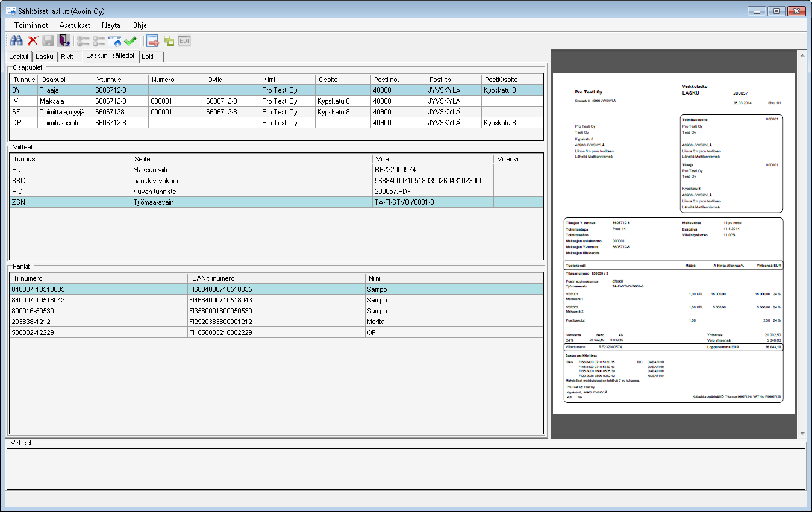
Task: Switch to the Laskut tab
Action: click(x=19, y=57)
